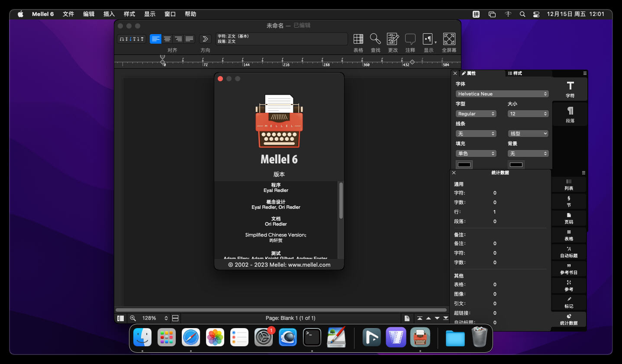Viewport: 622px width, 364px height.
Task: Open the 样式 menu in menu bar
Action: [x=129, y=14]
